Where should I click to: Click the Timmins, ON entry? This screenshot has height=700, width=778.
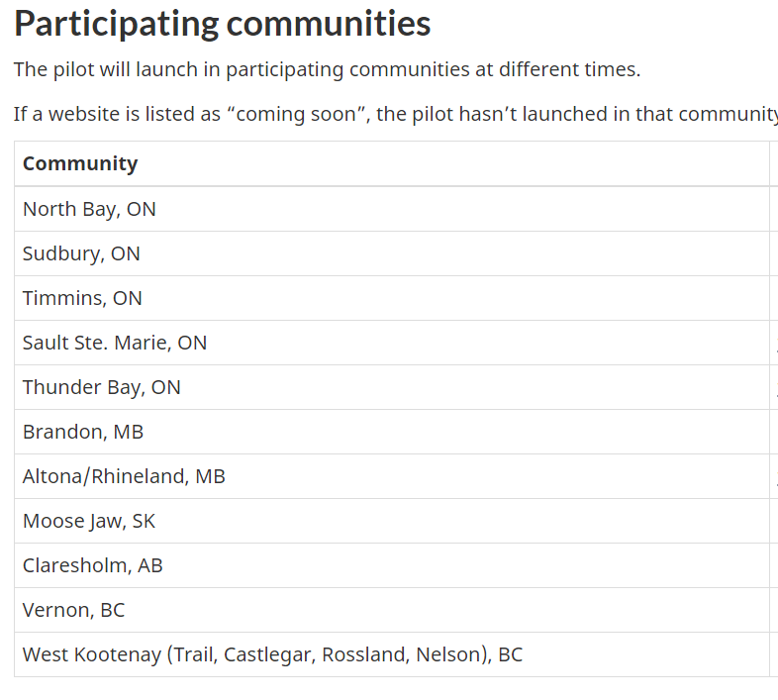coord(392,298)
